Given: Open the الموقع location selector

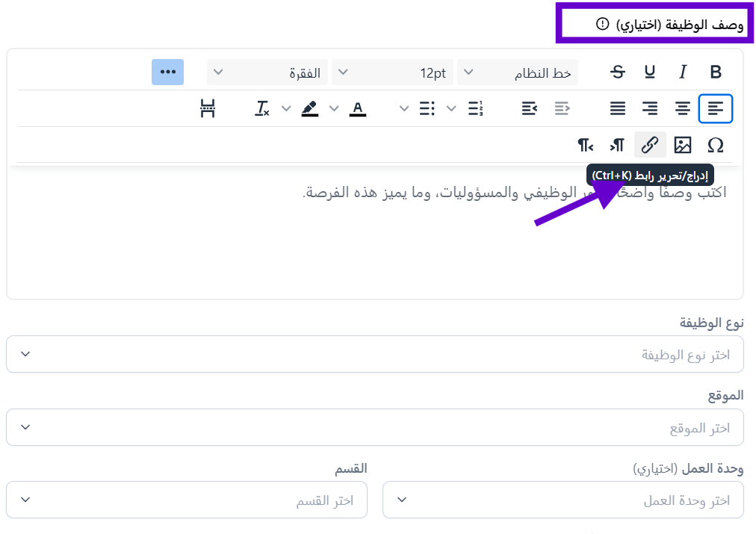Looking at the screenshot, I should 374,427.
